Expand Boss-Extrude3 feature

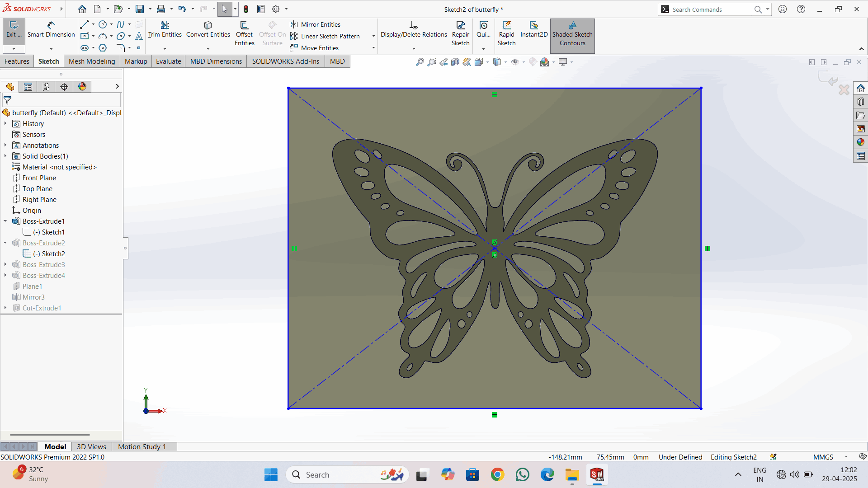5,264
